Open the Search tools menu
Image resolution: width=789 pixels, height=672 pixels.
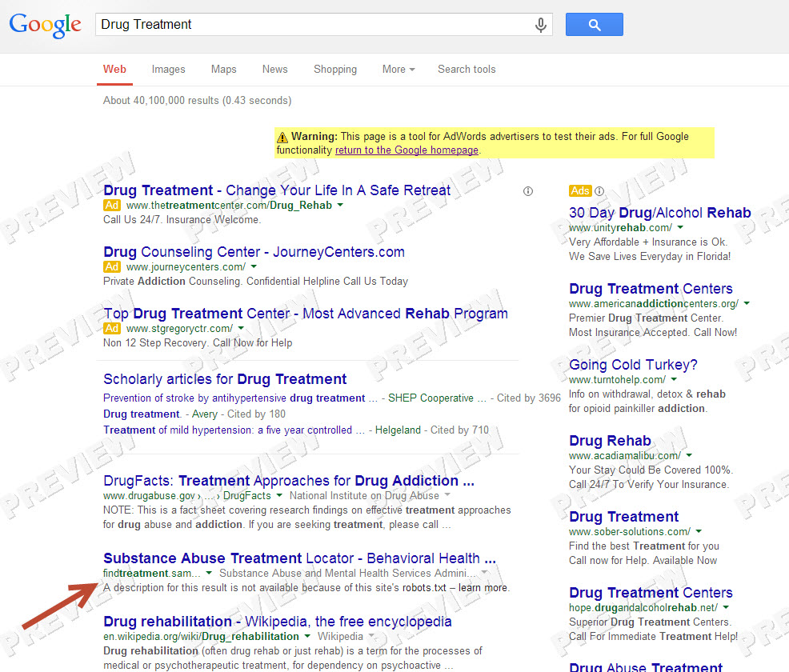467,70
